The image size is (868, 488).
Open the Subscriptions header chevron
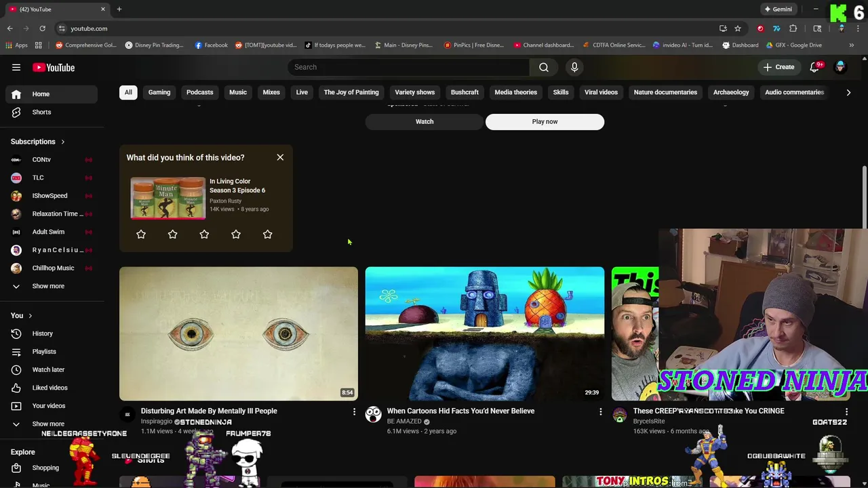click(62, 142)
